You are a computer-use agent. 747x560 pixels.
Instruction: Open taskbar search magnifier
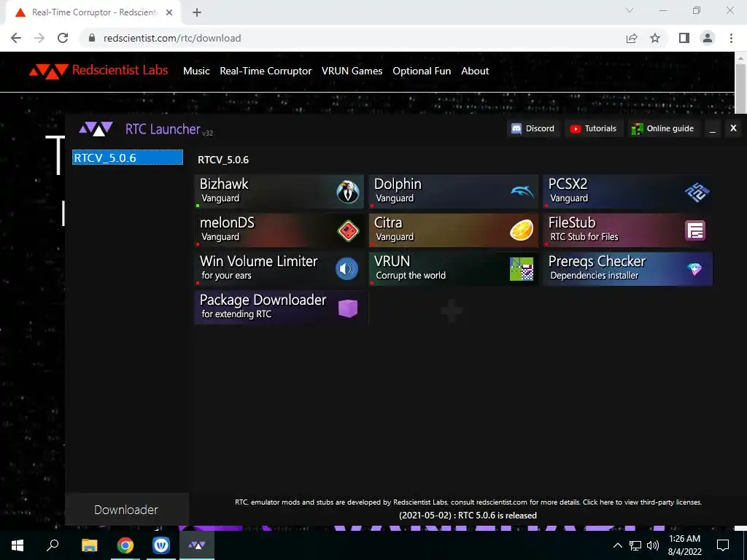click(x=53, y=545)
